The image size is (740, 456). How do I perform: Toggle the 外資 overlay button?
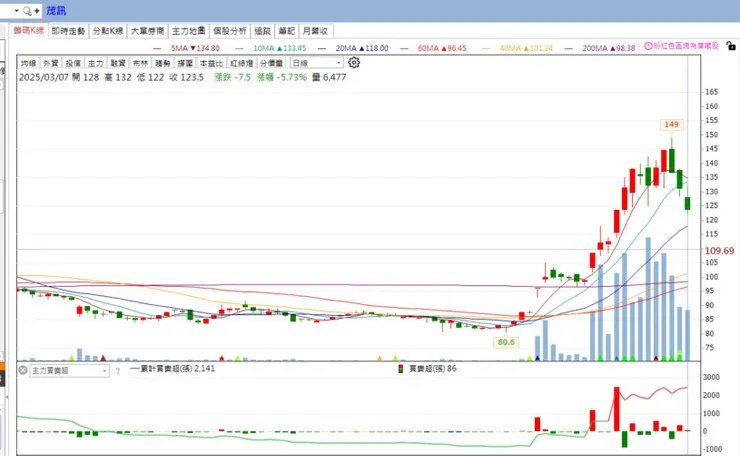pyautogui.click(x=50, y=63)
